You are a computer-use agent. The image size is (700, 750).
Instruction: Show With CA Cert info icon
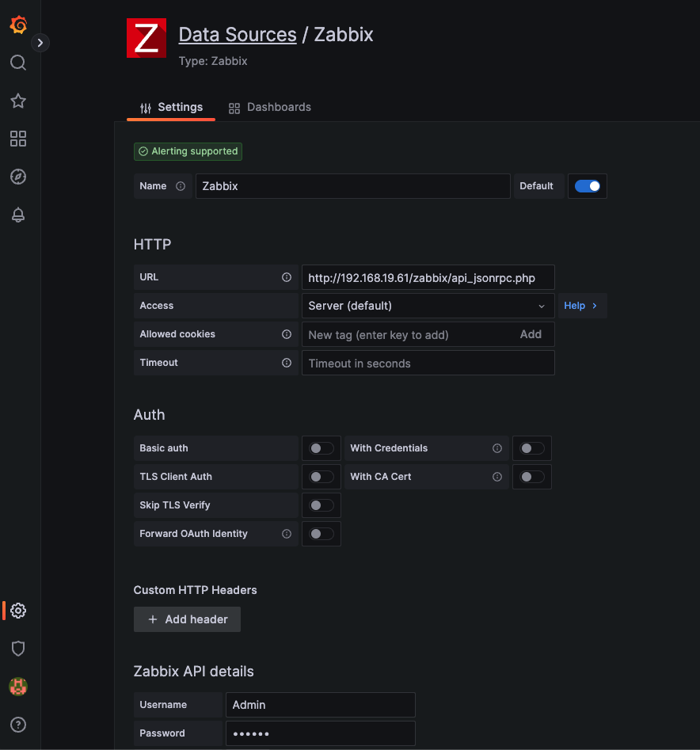point(497,477)
